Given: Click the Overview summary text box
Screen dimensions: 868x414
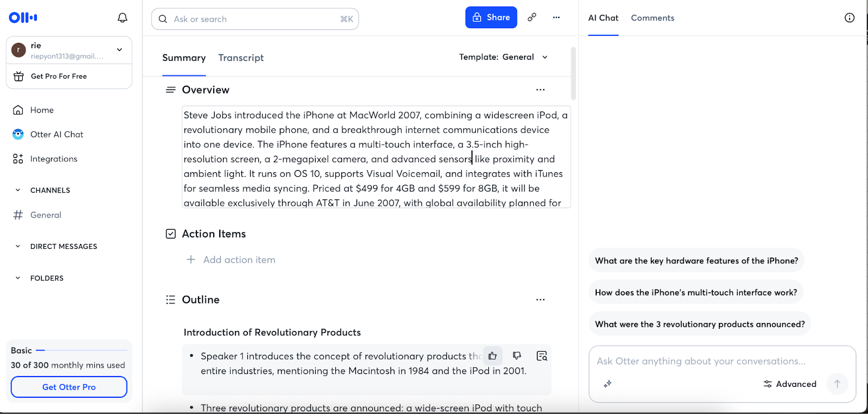Looking at the screenshot, I should pyautogui.click(x=376, y=157).
